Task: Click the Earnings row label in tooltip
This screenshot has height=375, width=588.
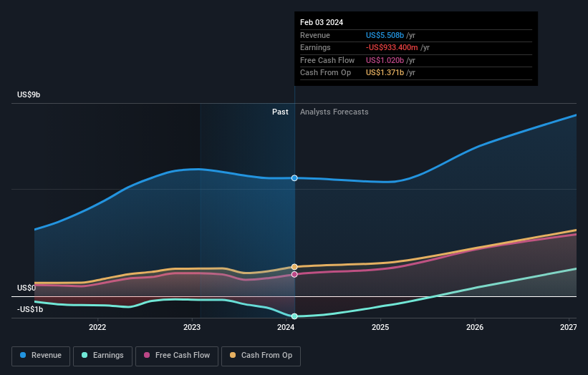Action: (x=315, y=47)
